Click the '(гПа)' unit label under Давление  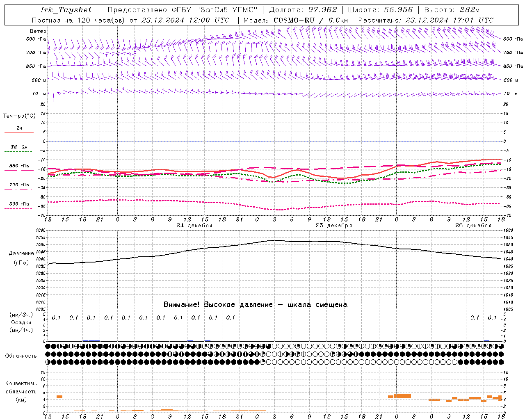[21, 263]
